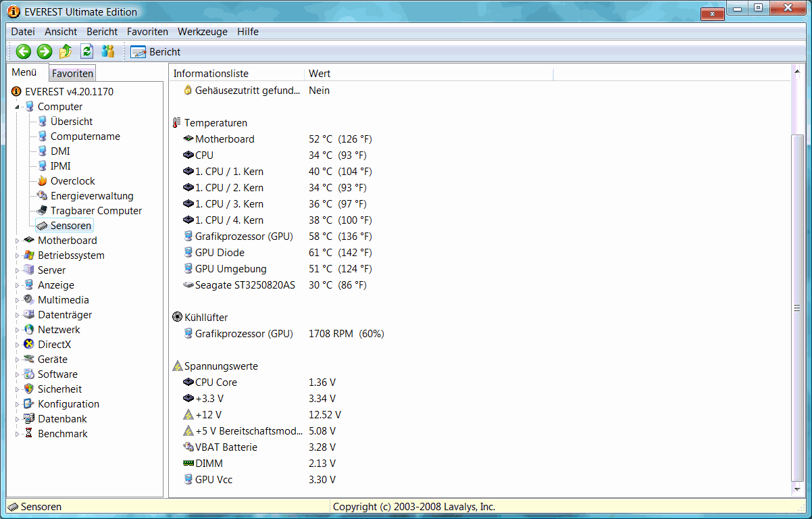Click the Multimedia speaker icon
This screenshot has height=519, width=812.
(x=29, y=300)
